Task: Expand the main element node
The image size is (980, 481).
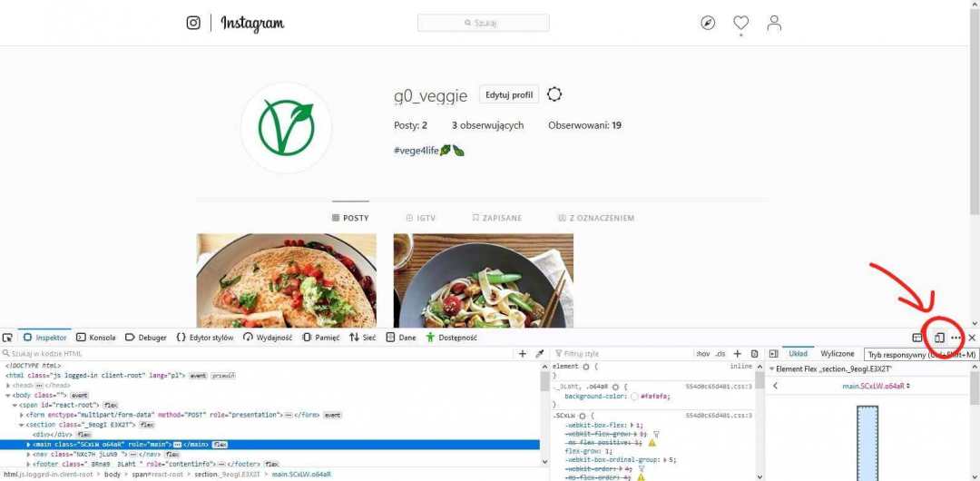Action: (28, 445)
